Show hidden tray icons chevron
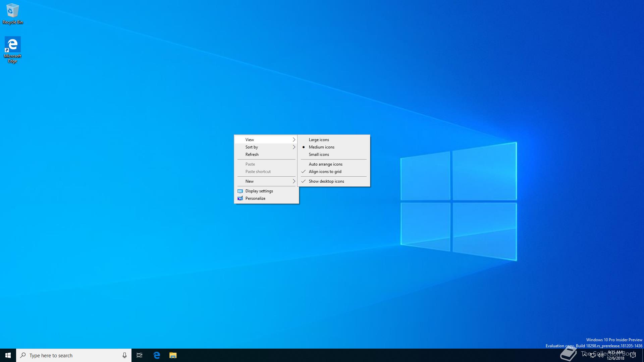Screen dimensions: 644x362 click(585, 355)
